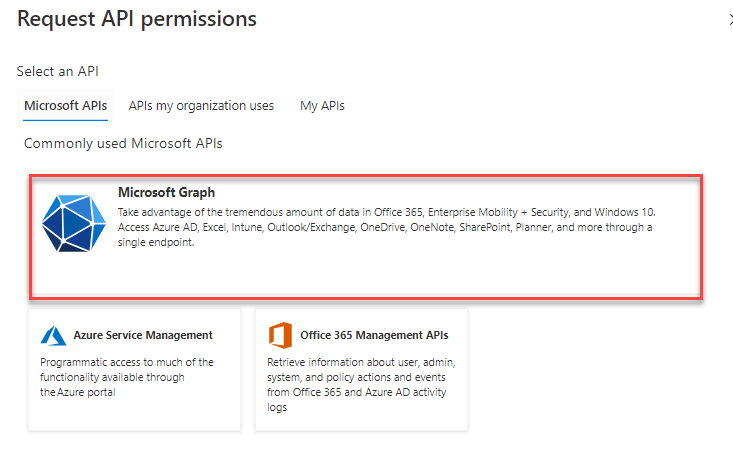Image resolution: width=733 pixels, height=450 pixels.
Task: Click the Azure portal programmatic access description
Action: [x=127, y=377]
